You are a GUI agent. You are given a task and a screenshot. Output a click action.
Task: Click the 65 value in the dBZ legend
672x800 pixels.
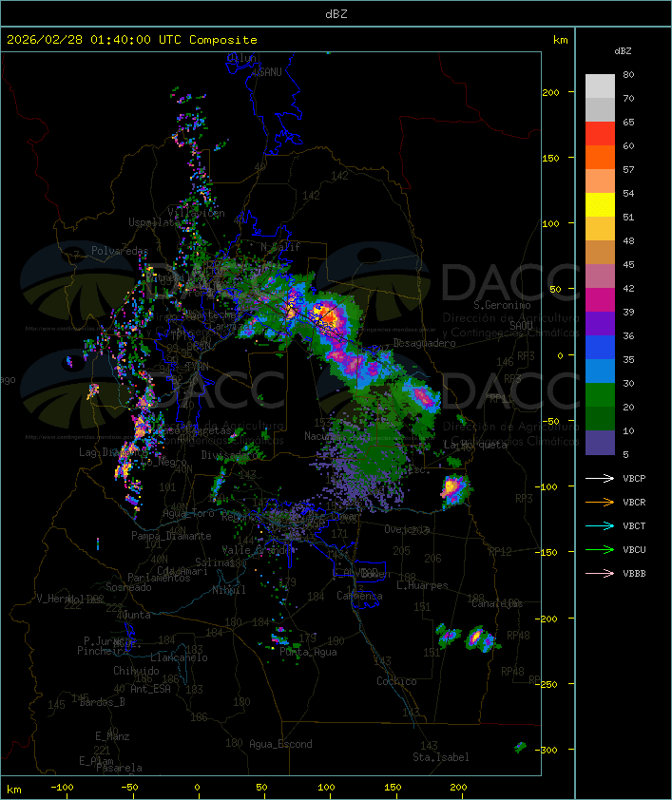[628, 122]
